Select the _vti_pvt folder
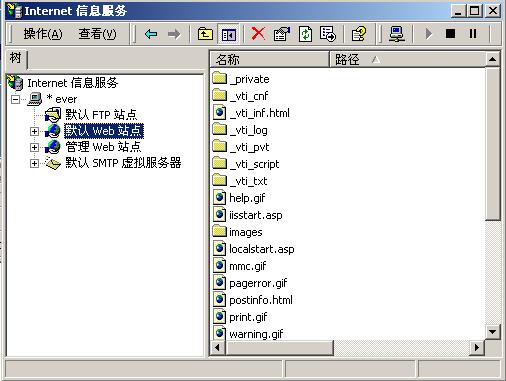This screenshot has width=506, height=381. [249, 147]
